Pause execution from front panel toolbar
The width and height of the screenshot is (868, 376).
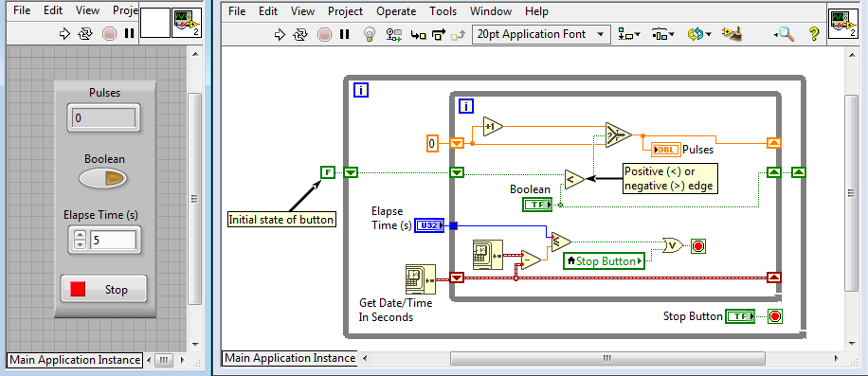point(129,34)
